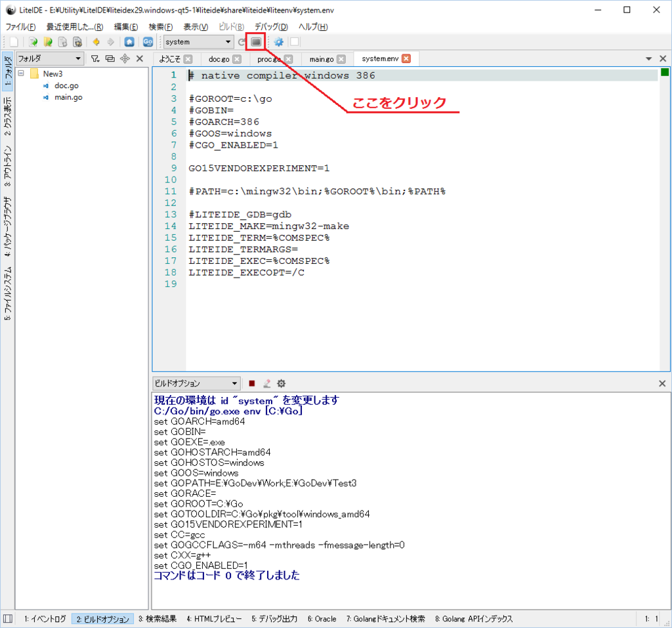Click the Save all files toolbar icon

point(77,41)
